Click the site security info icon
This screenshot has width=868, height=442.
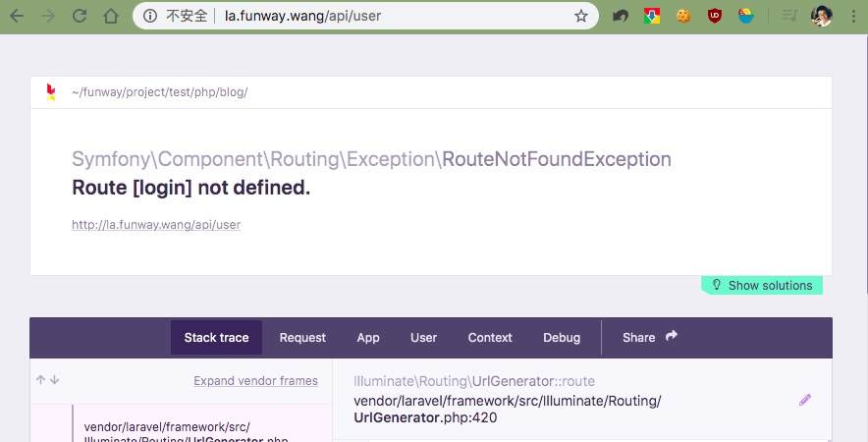pos(150,16)
